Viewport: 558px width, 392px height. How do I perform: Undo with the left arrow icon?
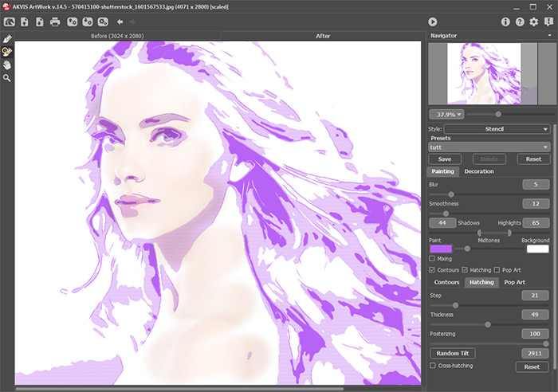click(x=120, y=22)
